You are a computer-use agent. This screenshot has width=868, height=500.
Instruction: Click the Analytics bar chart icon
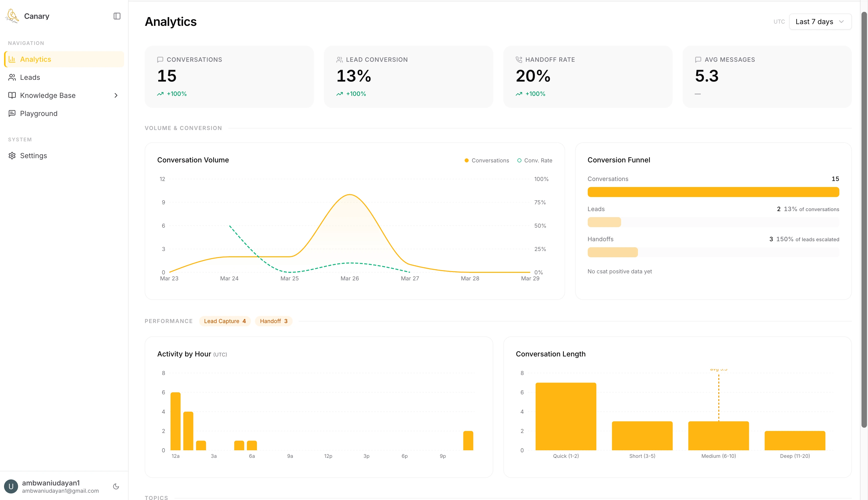12,59
